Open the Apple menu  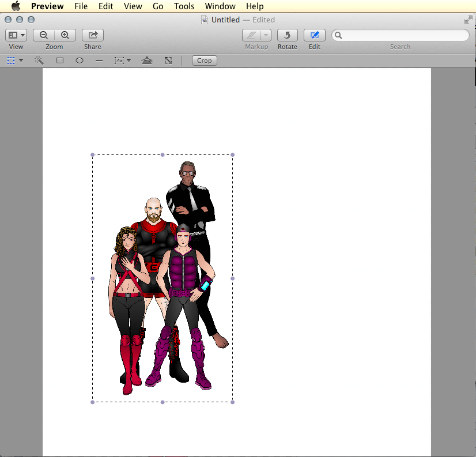coord(16,6)
